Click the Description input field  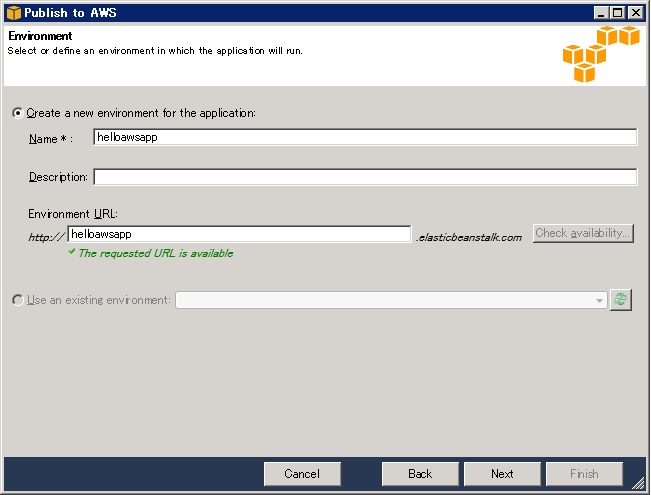coord(365,177)
